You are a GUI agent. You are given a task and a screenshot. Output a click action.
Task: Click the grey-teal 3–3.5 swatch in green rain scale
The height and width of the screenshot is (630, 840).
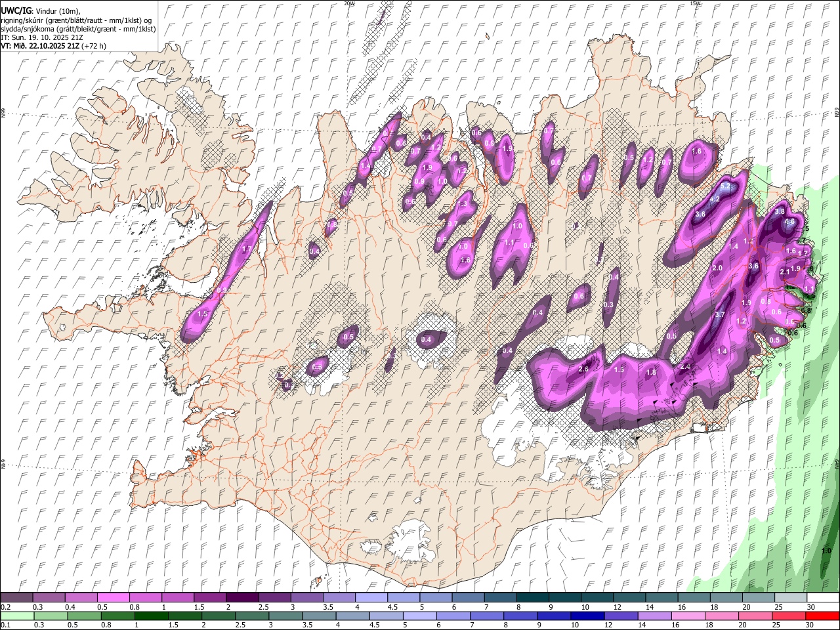285,616
